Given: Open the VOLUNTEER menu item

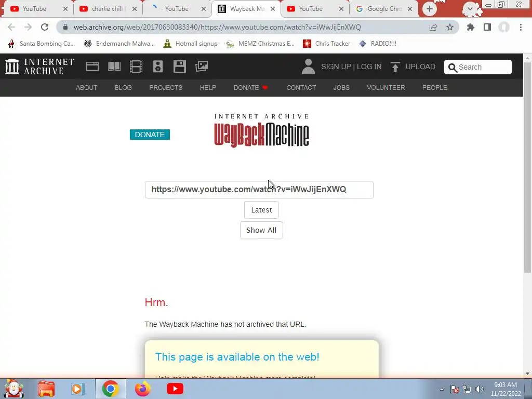Looking at the screenshot, I should point(386,87).
